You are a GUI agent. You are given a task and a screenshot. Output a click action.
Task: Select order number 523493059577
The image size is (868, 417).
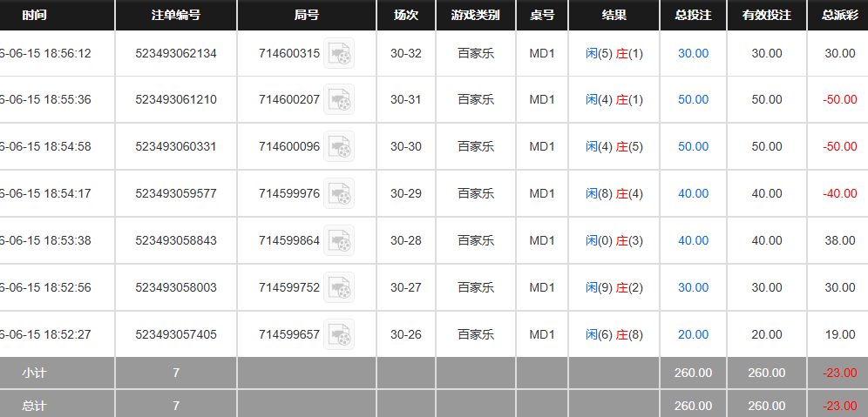coord(176,193)
